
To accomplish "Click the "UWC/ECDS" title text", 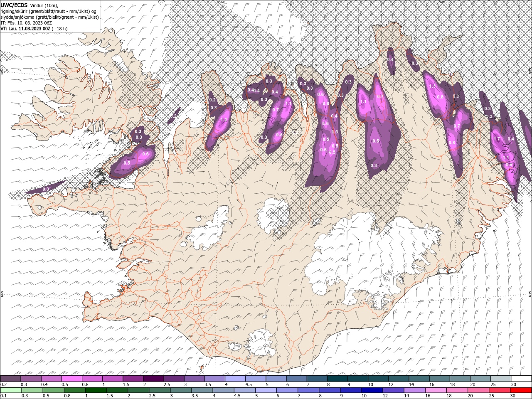I will (x=14, y=5).
